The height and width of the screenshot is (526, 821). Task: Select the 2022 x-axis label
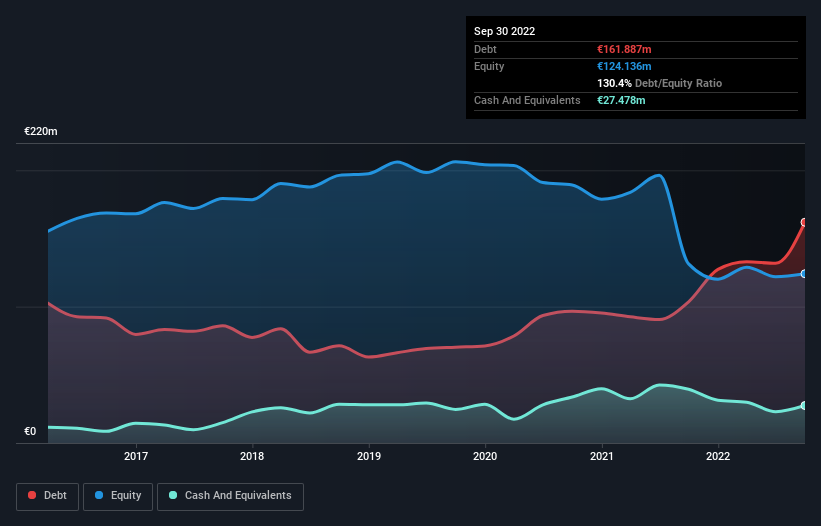tap(718, 456)
